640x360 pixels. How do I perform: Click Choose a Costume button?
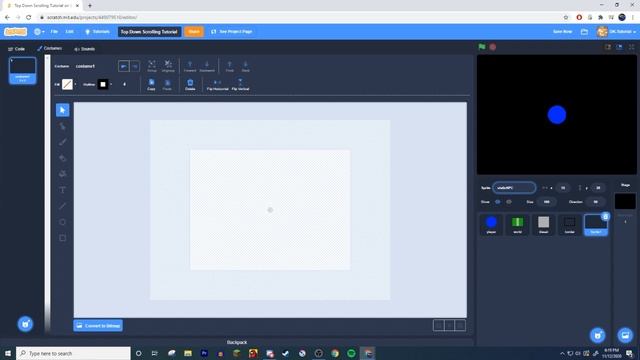click(25, 324)
